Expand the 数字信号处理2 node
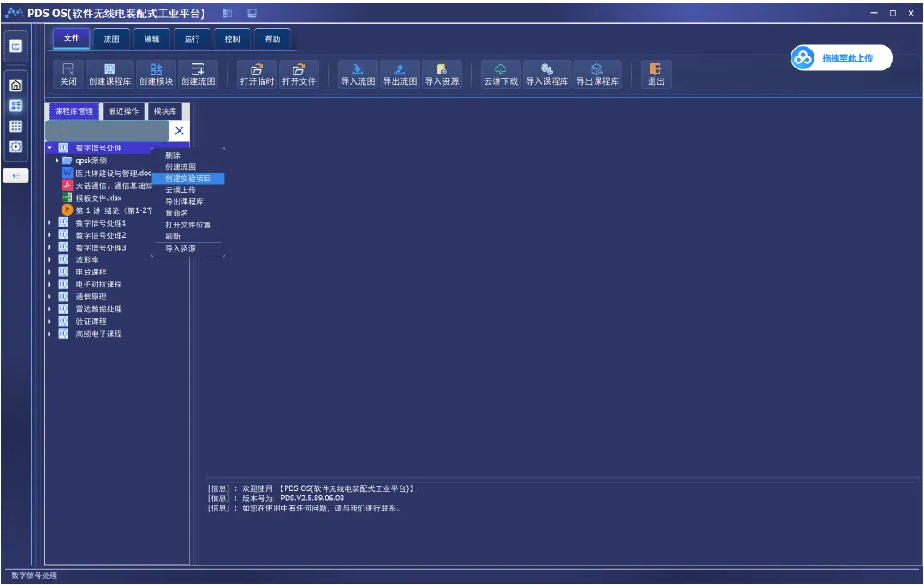Screen dimensions: 924x585 [x=50, y=235]
